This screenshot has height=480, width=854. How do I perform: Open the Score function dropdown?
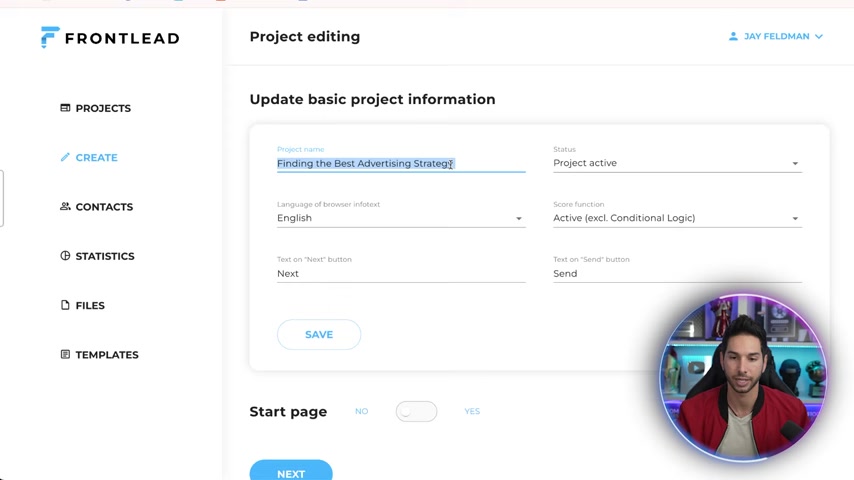677,218
